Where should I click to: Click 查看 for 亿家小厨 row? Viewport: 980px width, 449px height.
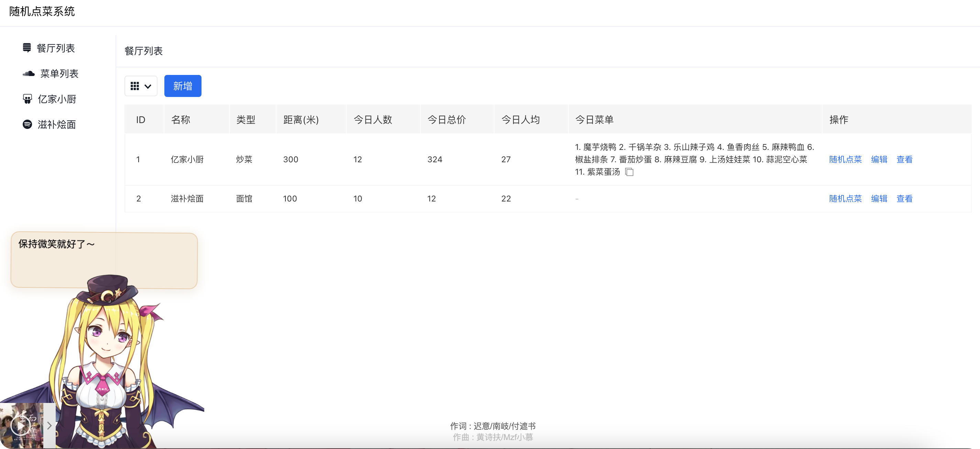(x=904, y=160)
